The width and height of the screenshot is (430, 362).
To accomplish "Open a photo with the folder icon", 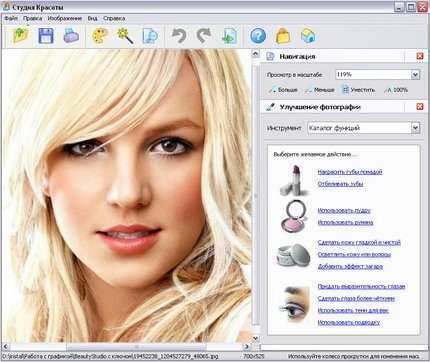I will [x=21, y=35].
